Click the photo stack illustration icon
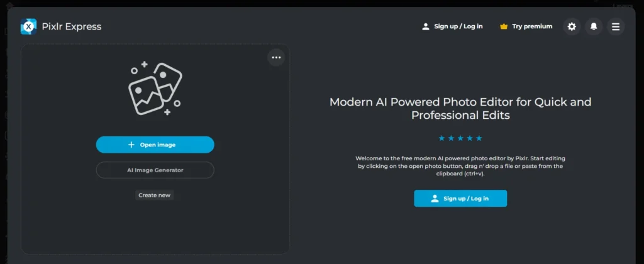 point(155,89)
